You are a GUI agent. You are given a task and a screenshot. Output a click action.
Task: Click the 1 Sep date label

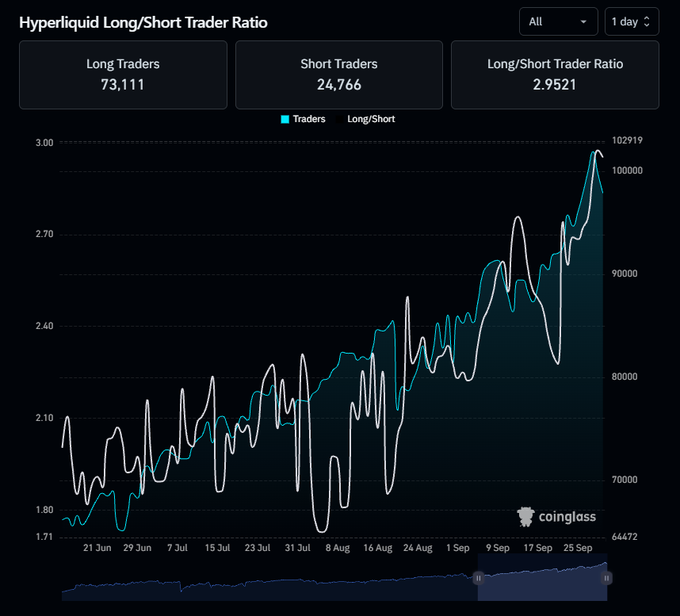pos(458,548)
